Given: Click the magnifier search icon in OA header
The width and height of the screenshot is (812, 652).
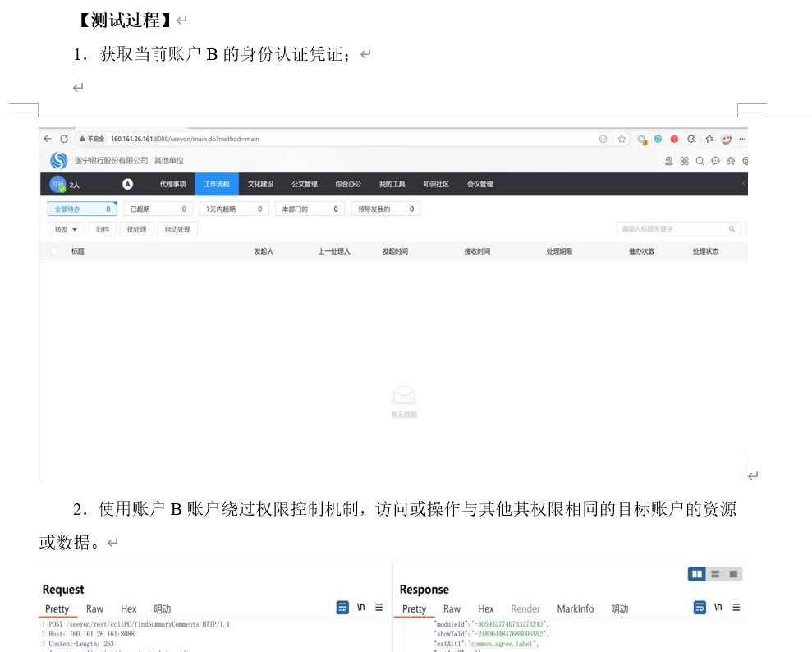Looking at the screenshot, I should click(700, 161).
